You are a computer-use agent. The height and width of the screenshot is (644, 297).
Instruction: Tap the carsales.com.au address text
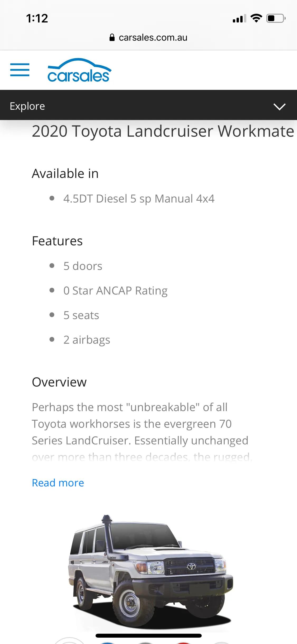[153, 38]
